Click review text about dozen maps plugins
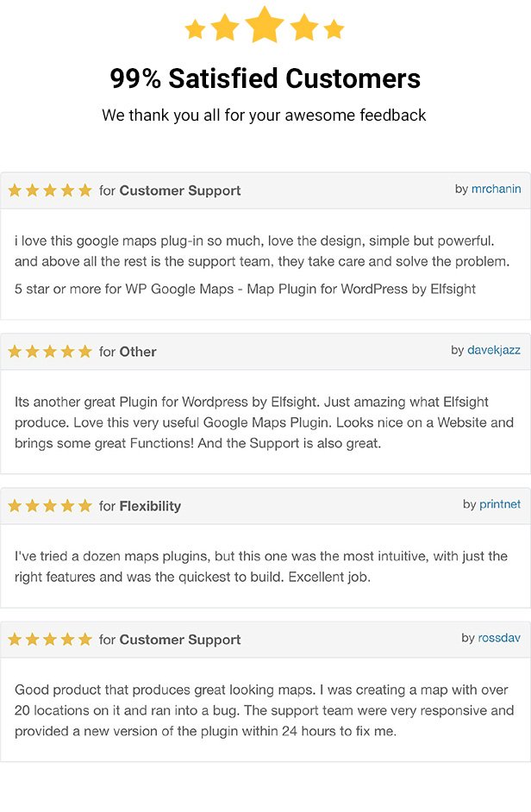The image size is (531, 812). point(261,566)
